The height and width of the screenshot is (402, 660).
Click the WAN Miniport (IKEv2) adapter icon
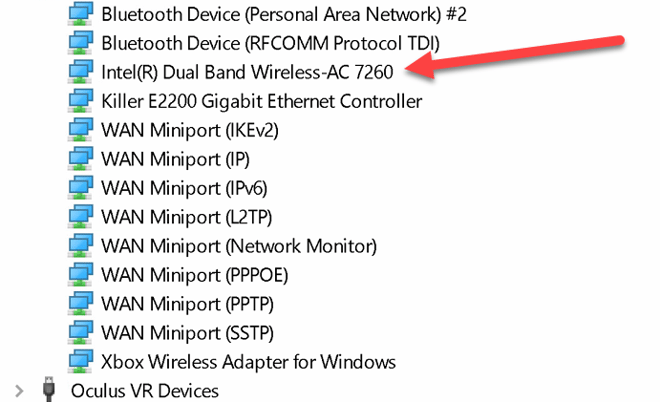click(x=80, y=130)
